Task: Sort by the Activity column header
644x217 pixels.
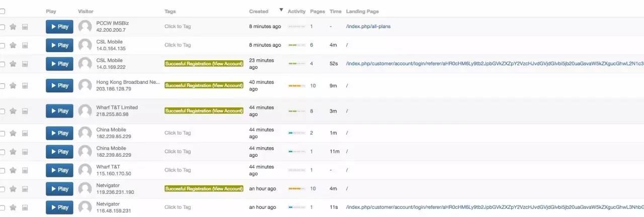Action: point(296,11)
